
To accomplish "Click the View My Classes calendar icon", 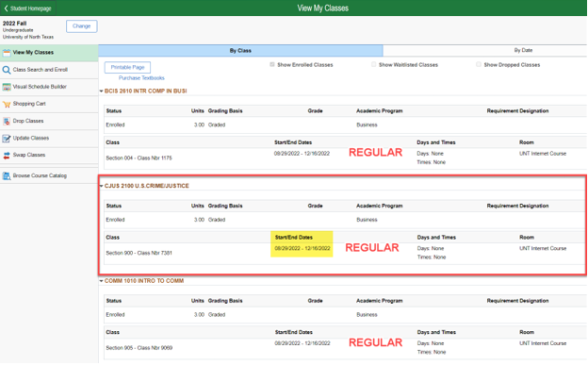I will pos(7,53).
